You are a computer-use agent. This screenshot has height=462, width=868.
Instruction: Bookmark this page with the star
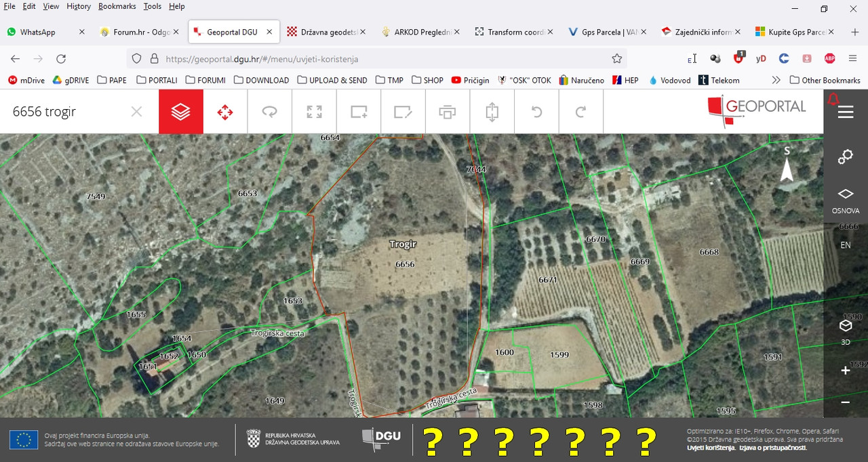[617, 59]
